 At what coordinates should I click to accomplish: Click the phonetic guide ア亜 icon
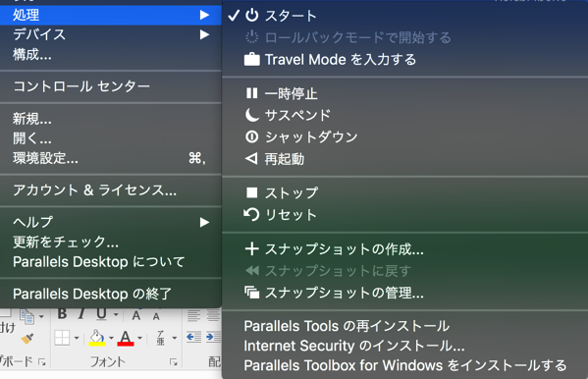coord(161,338)
